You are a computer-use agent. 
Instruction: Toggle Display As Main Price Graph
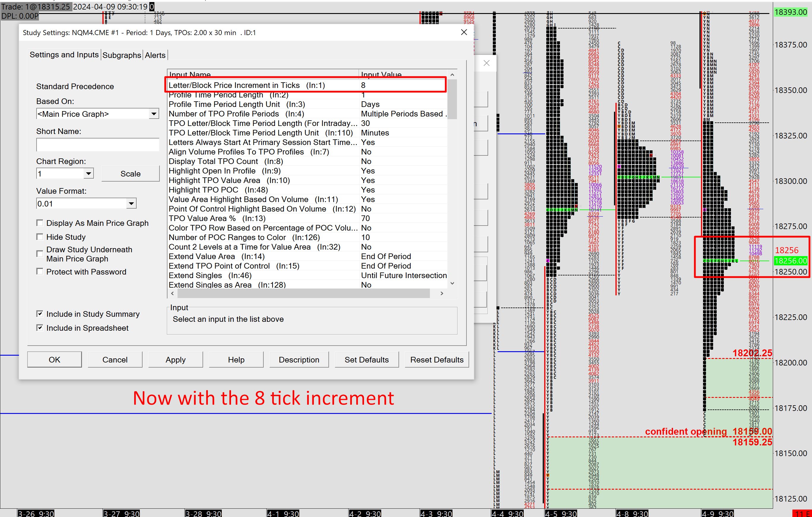40,223
